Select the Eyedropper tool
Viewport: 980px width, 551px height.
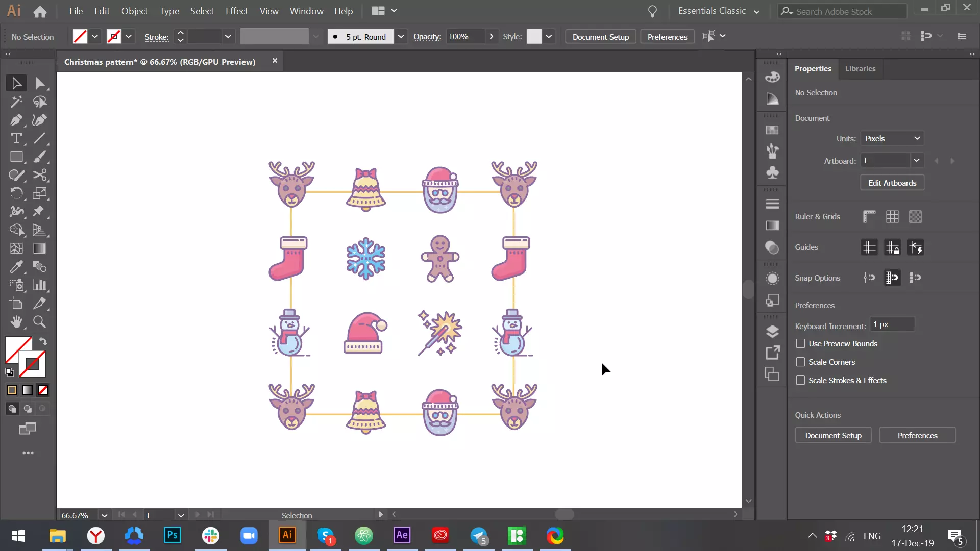16,267
